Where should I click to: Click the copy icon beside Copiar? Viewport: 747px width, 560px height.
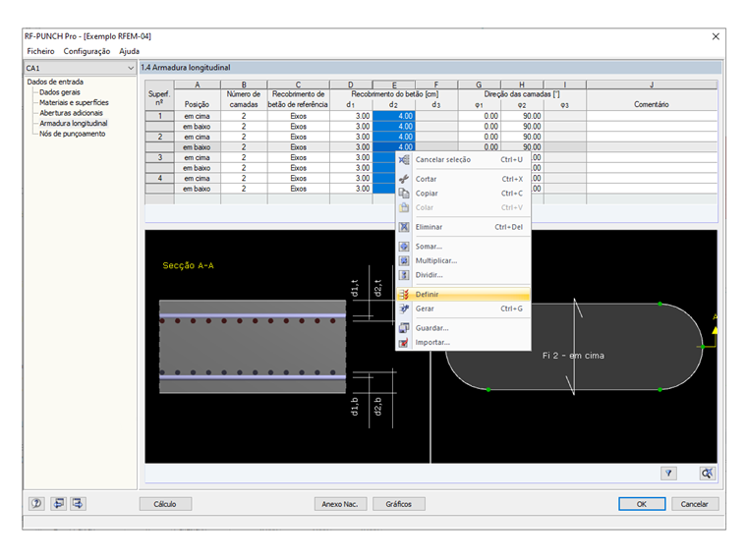pyautogui.click(x=404, y=194)
